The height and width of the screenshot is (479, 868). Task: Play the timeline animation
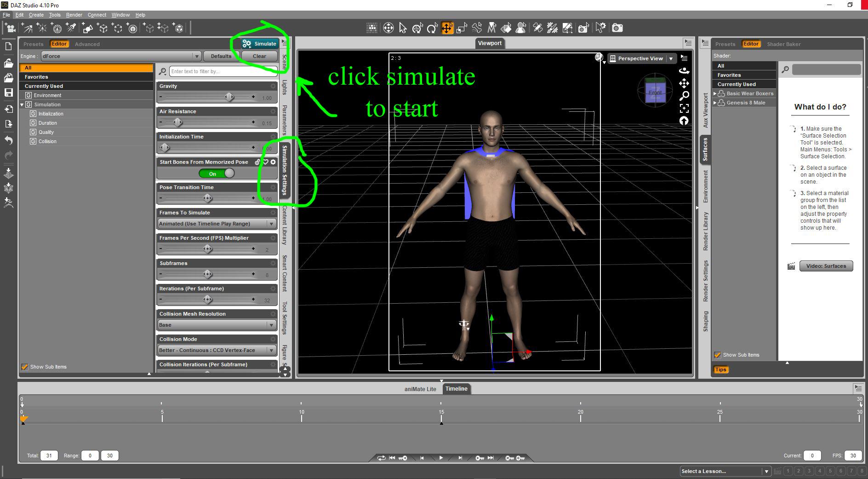(441, 458)
